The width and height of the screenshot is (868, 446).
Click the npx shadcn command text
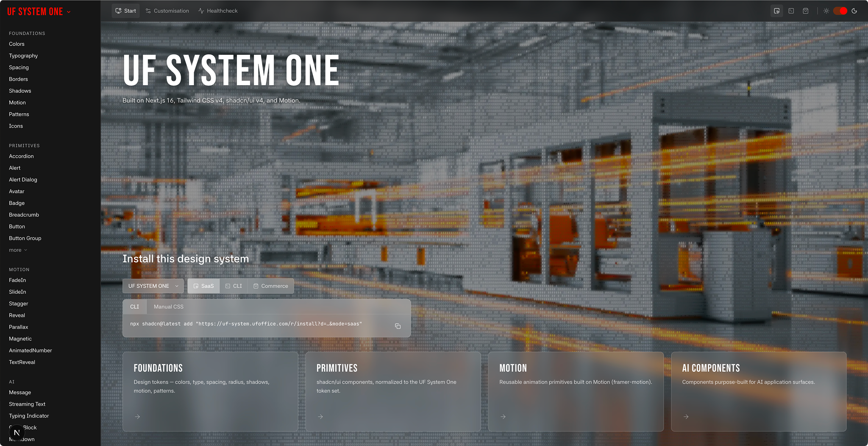pos(246,324)
